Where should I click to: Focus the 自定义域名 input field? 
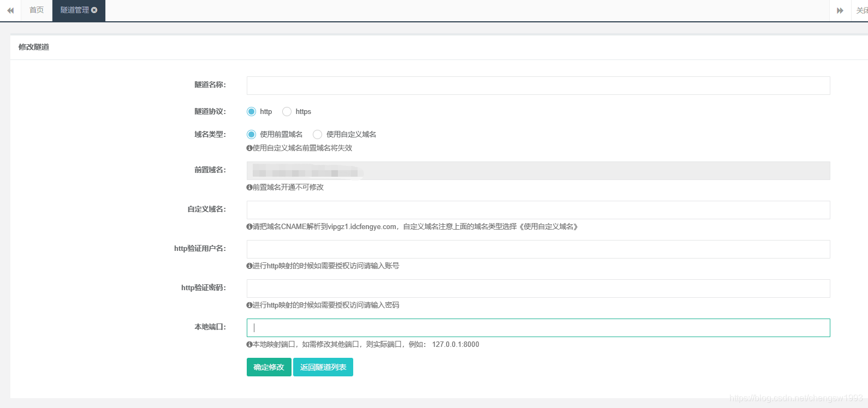click(538, 210)
